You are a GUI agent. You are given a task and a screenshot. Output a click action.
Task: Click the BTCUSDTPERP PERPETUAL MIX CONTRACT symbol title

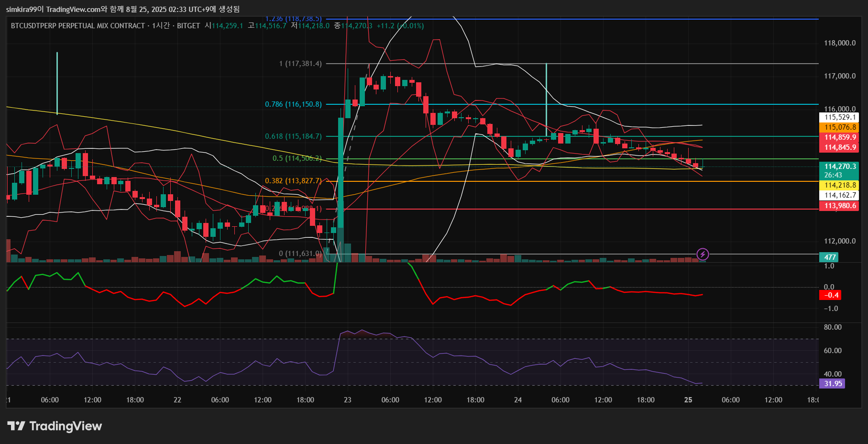click(77, 26)
